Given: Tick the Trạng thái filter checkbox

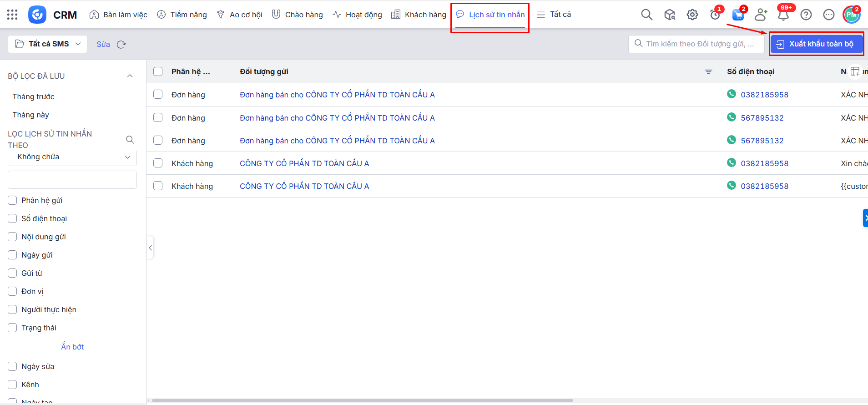Looking at the screenshot, I should [x=13, y=328].
